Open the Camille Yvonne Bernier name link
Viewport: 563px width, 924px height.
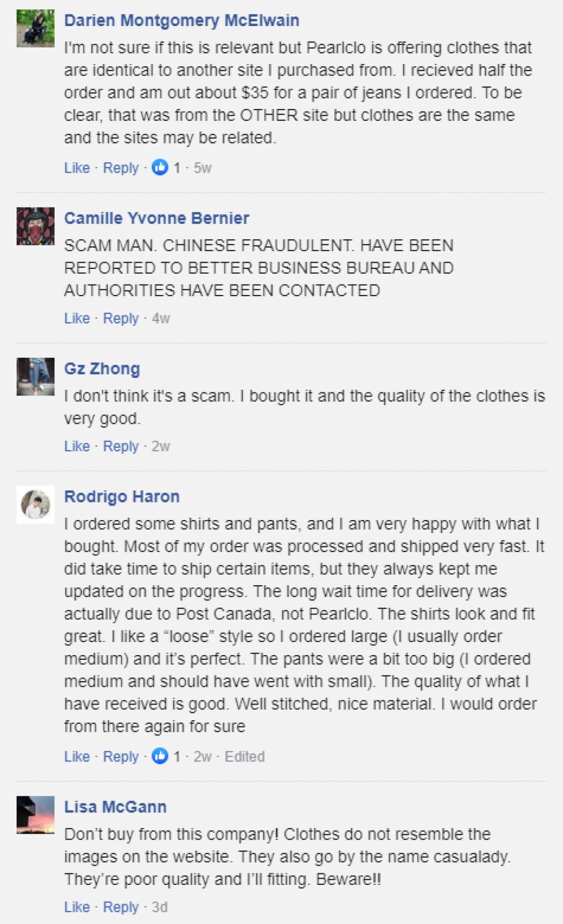point(156,218)
